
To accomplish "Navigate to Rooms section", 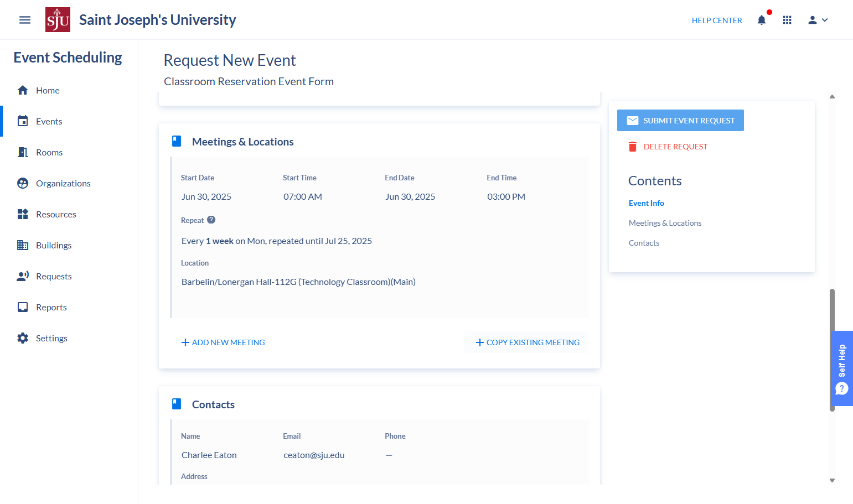I will coord(49,152).
